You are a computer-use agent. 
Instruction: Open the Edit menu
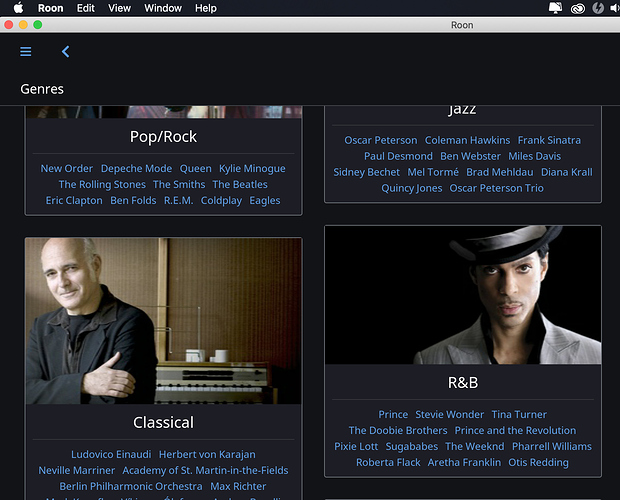point(85,8)
